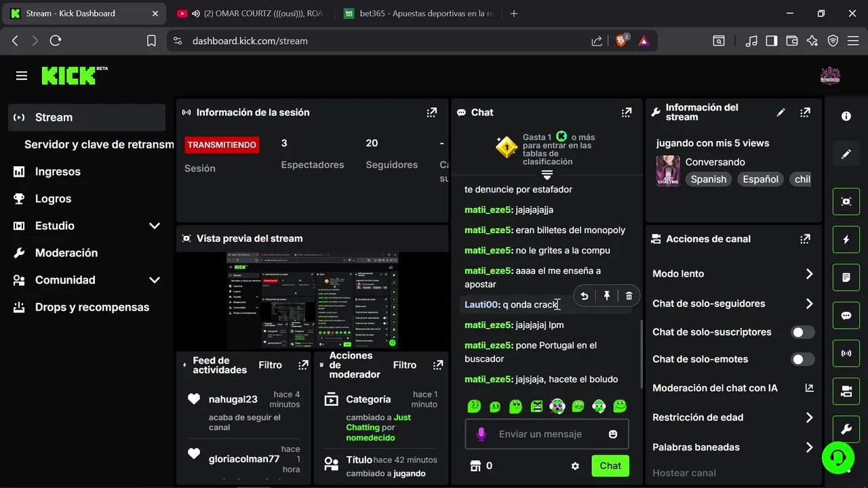Switch to the OMAR COURTZ browser tab
Screen dimensions: 868x488
pos(251,14)
